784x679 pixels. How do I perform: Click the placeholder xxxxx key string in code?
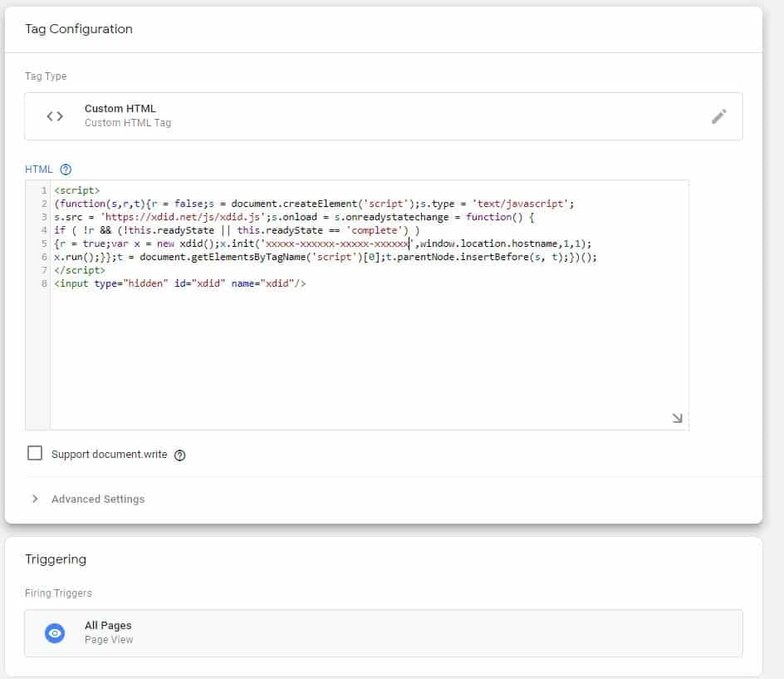coord(336,244)
